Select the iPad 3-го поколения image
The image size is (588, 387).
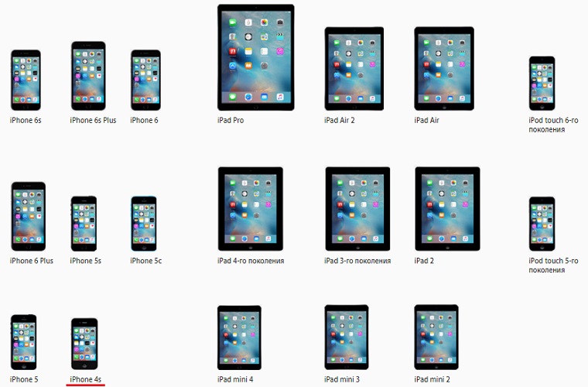pos(357,209)
